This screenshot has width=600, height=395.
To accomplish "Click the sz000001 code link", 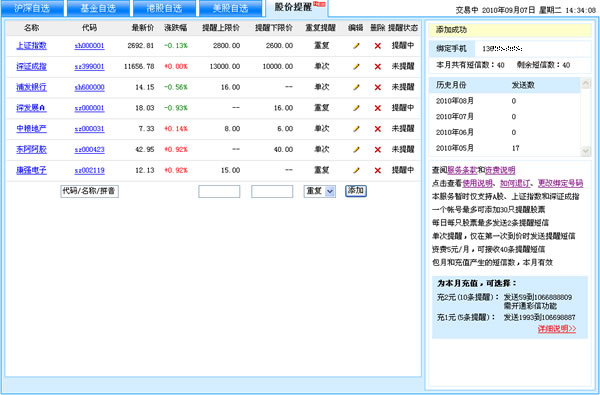I will (90, 108).
